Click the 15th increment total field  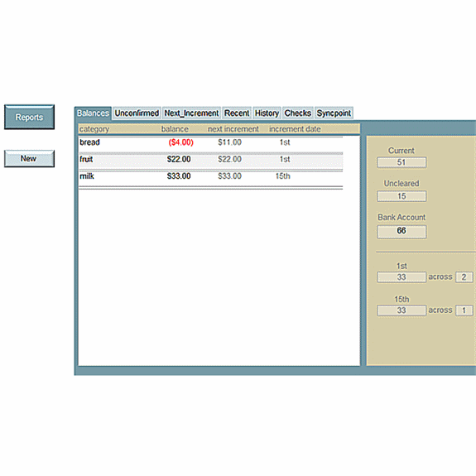tap(401, 310)
